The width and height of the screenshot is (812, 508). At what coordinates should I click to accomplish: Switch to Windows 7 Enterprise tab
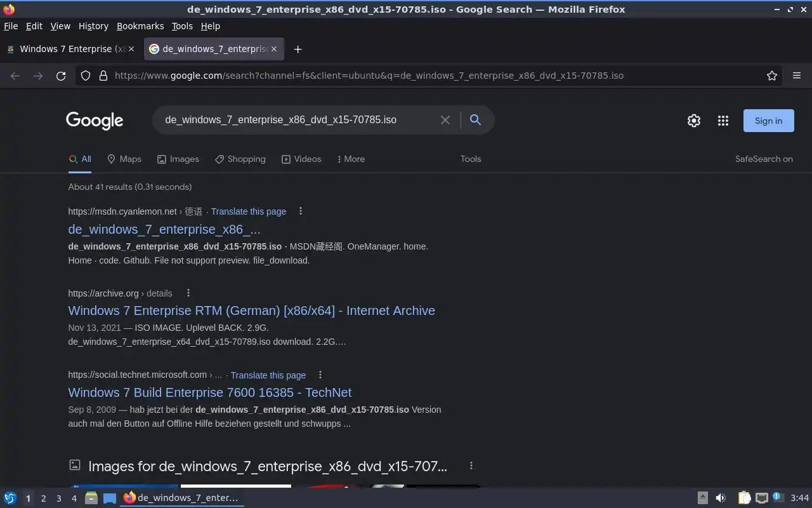click(70, 49)
